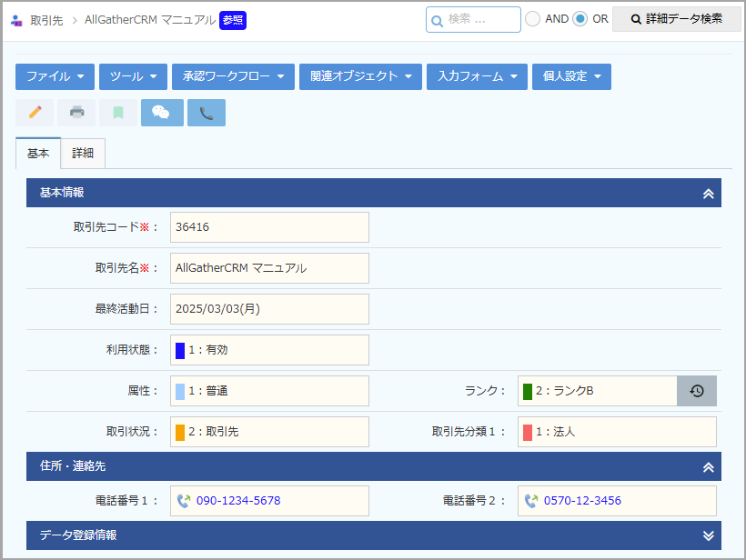Viewport: 746px width, 560px height.
Task: Click the 取引状況 value 2：取引先
Action: coord(213,432)
